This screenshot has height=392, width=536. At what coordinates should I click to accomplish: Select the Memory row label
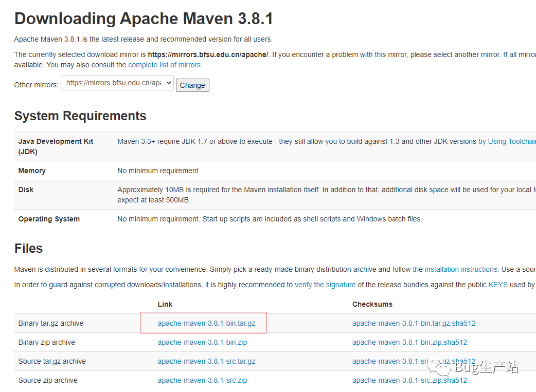tap(32, 171)
